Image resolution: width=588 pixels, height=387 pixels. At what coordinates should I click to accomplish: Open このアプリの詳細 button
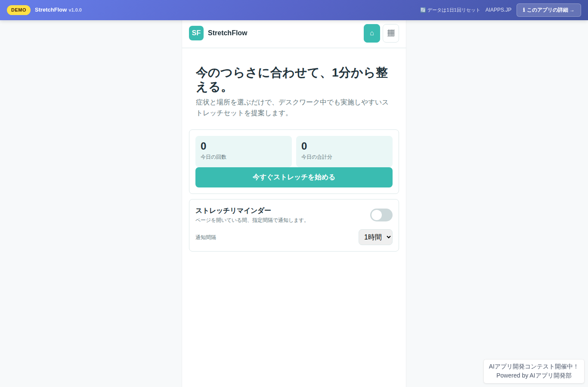click(x=549, y=10)
